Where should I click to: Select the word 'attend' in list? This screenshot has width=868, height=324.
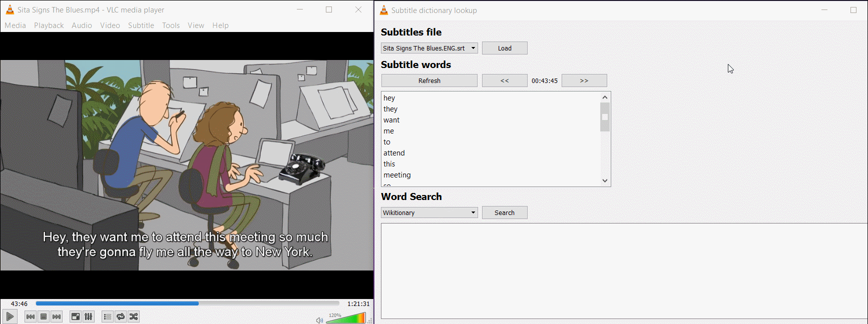pyautogui.click(x=394, y=153)
